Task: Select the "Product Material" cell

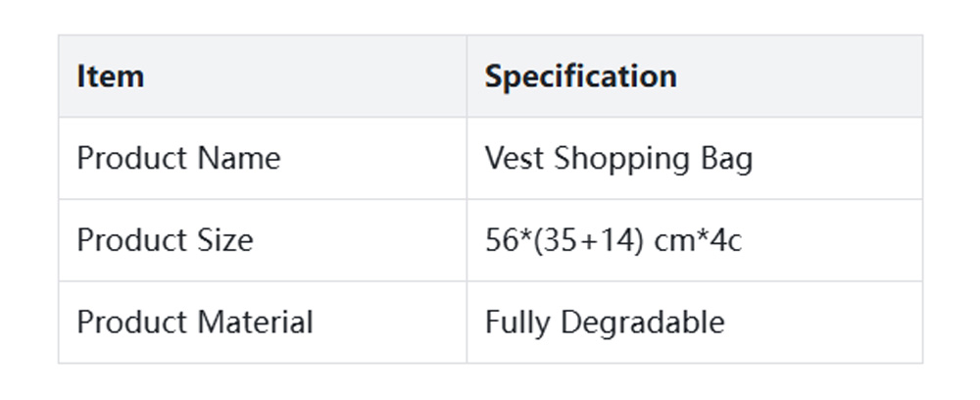Action: (x=195, y=323)
